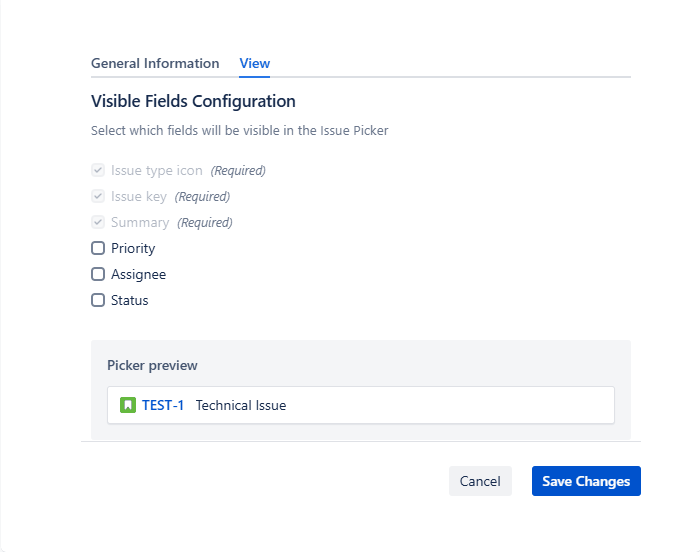Click the disabled Issue key checkbox
Viewport: 700px width, 552px height.
(98, 196)
